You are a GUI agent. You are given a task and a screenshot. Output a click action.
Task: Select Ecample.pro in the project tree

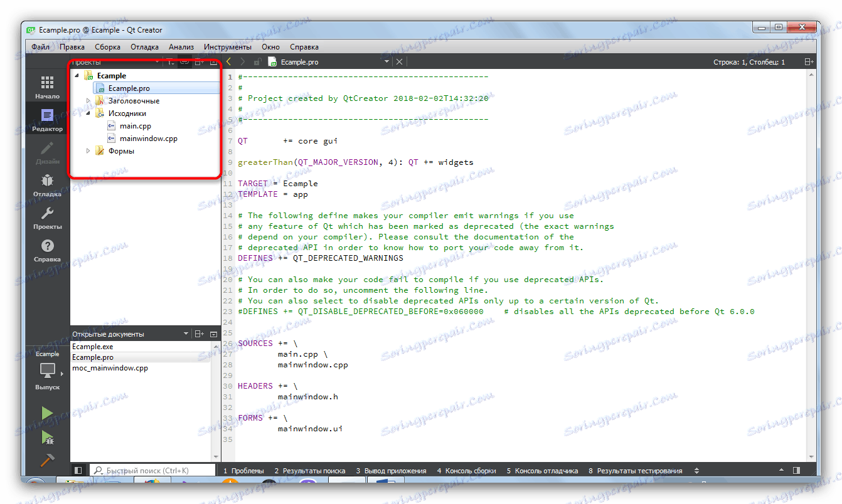pos(129,88)
